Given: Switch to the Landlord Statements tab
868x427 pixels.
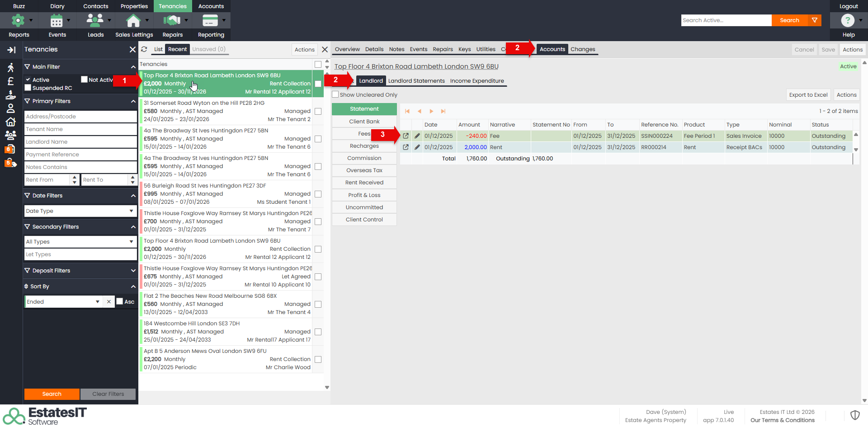Looking at the screenshot, I should click(x=416, y=81).
